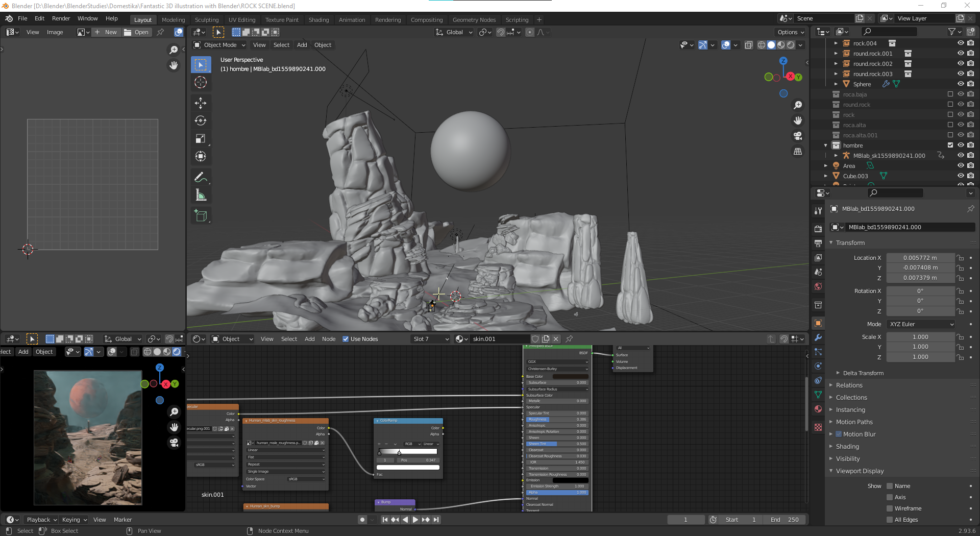Image resolution: width=980 pixels, height=536 pixels.
Task: Collapse the Viewport Display panel
Action: pyautogui.click(x=860, y=471)
